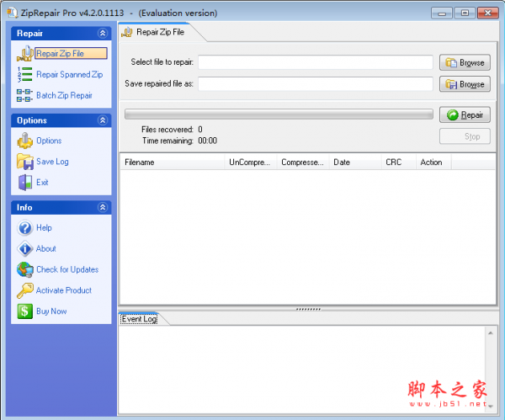Image resolution: width=505 pixels, height=420 pixels.
Task: Click the Batch Zip Repair icon
Action: (x=24, y=95)
